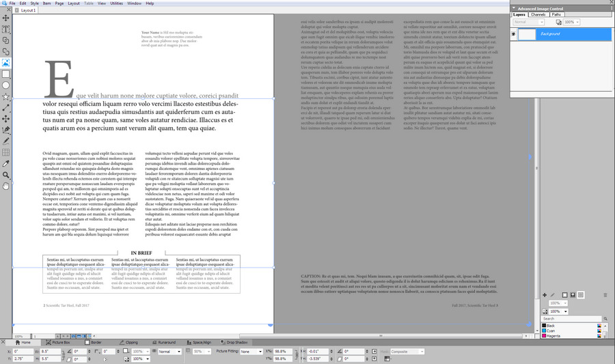Click the W width input field
This screenshot has width=615, height=364.
coord(46,351)
